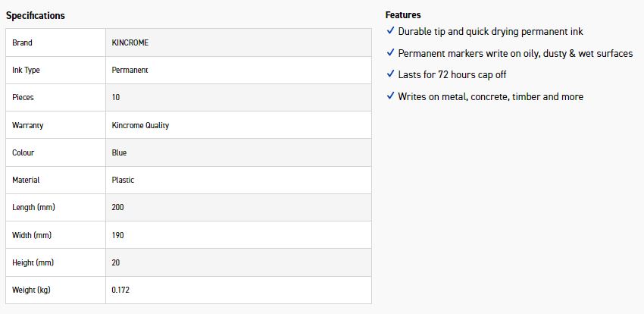Click the checkmark next to Lasts for 72 hours
This screenshot has height=314, width=644.
[x=390, y=74]
